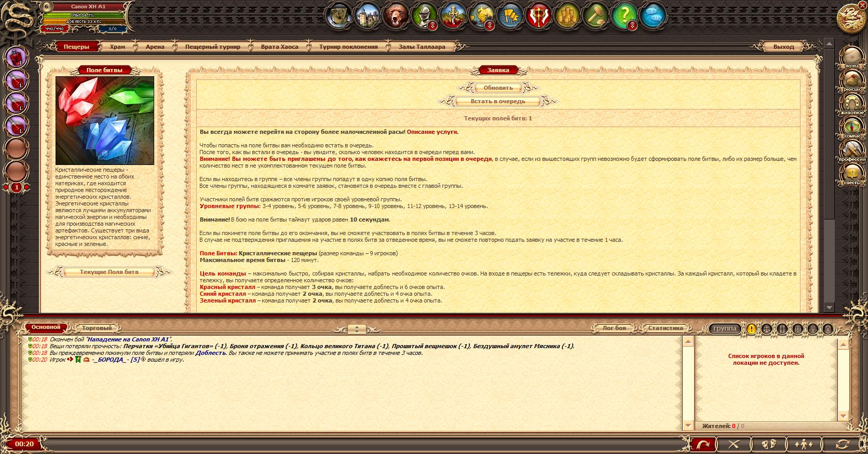Click the Текущие Поля битв button

109,272
